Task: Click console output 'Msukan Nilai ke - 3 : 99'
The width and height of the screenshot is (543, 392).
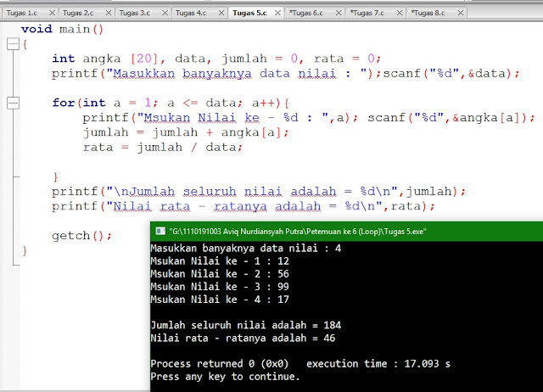Action: [x=220, y=287]
